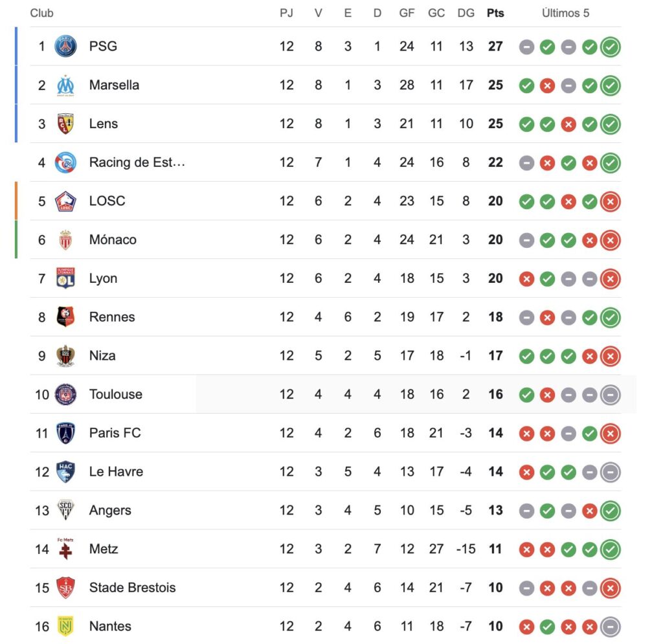663x644 pixels.
Task: Click the Le Havre team name
Action: [x=116, y=471]
